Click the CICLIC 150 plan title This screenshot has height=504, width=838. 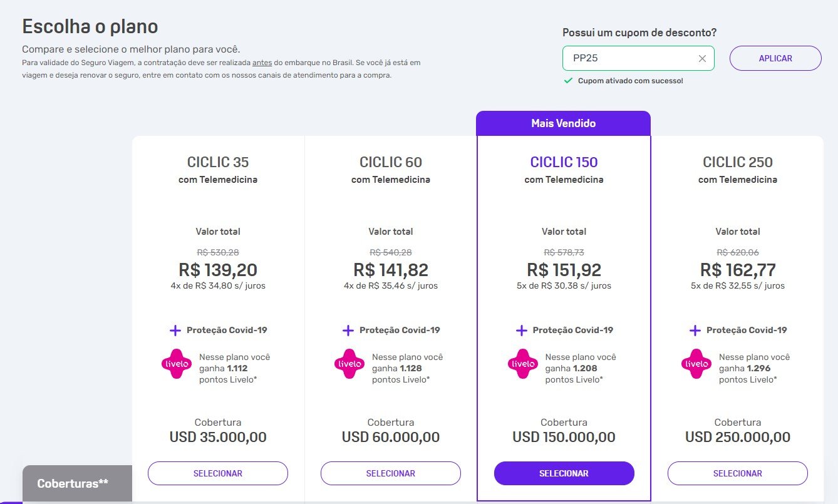pos(564,162)
